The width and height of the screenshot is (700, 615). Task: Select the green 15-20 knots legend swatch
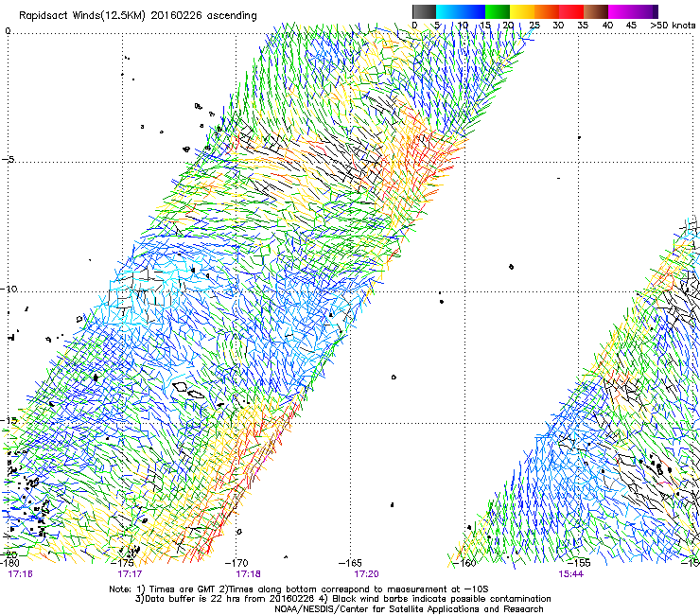[x=498, y=11]
